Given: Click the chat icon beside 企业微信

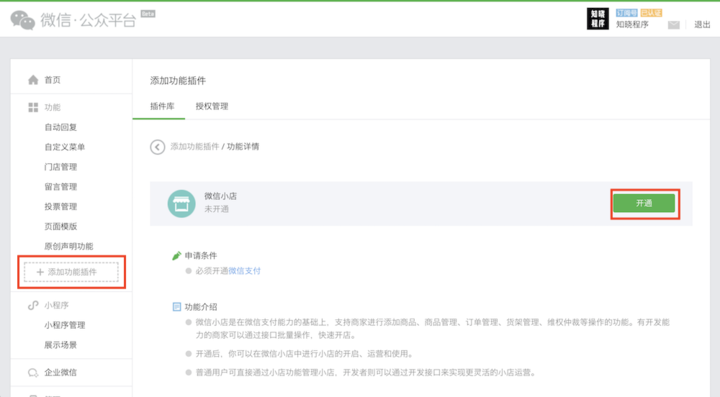Looking at the screenshot, I should 33,373.
